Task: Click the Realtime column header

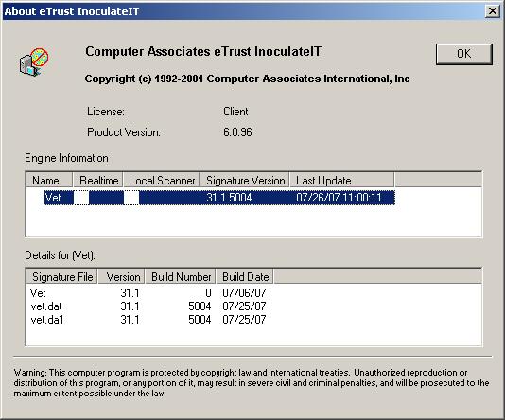Action: tap(98, 180)
